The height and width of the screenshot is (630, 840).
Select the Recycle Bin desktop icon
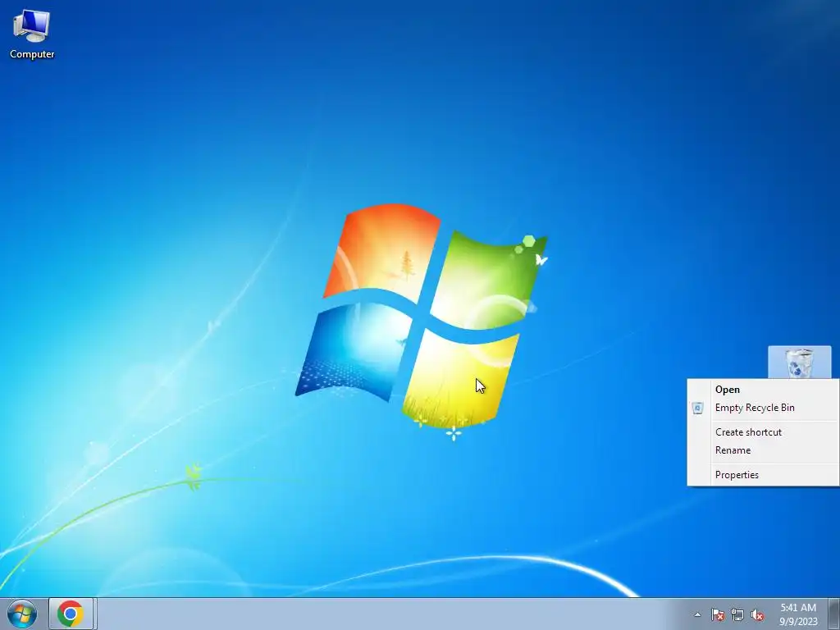pyautogui.click(x=799, y=362)
